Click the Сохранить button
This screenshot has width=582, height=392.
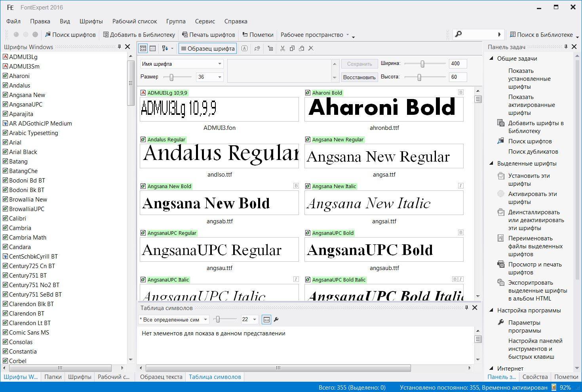coord(359,64)
